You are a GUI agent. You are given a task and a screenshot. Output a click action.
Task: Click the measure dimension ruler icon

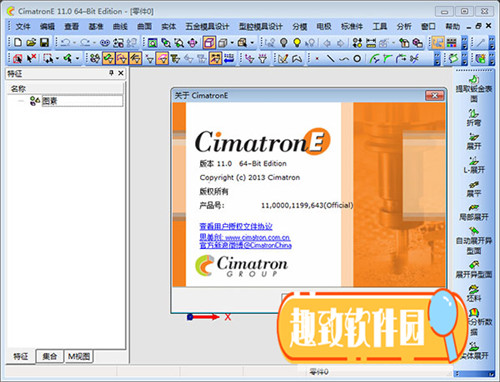[x=371, y=43]
